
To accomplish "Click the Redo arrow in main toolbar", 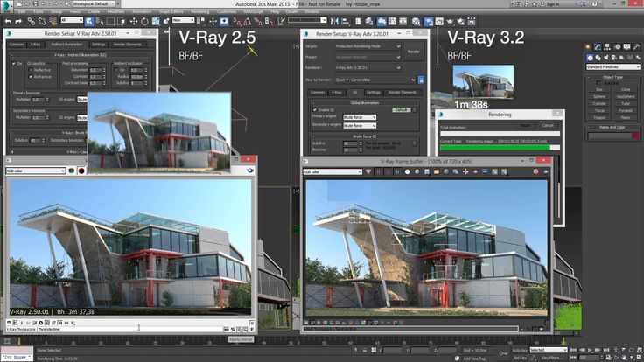I will pyautogui.click(x=18, y=21).
